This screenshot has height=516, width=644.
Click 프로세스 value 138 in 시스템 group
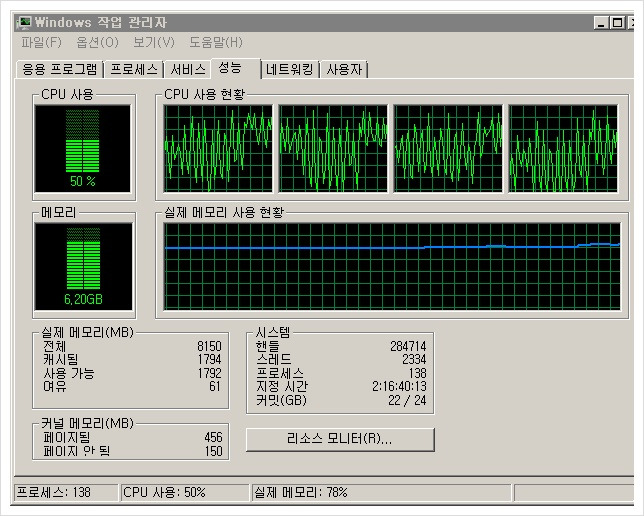point(418,373)
